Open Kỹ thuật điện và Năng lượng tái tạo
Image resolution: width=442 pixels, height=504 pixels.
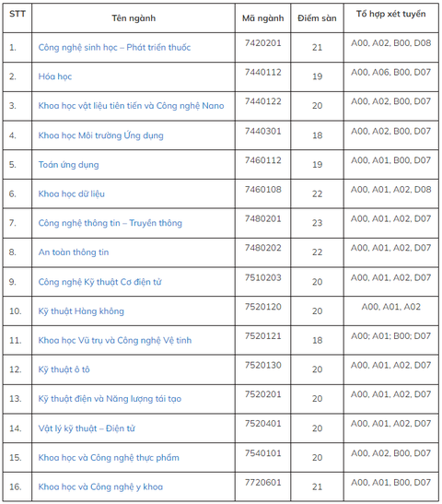tap(110, 399)
